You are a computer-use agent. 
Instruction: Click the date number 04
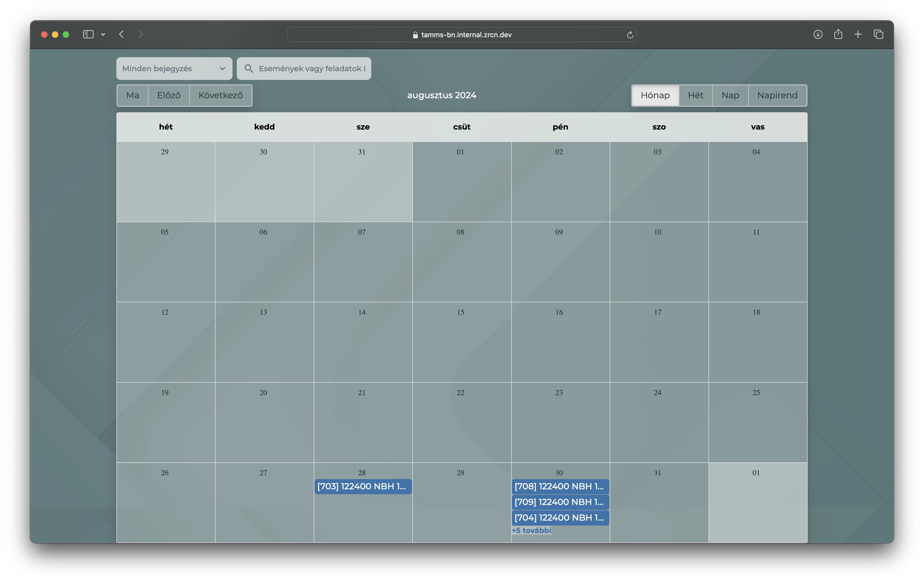[x=756, y=152]
